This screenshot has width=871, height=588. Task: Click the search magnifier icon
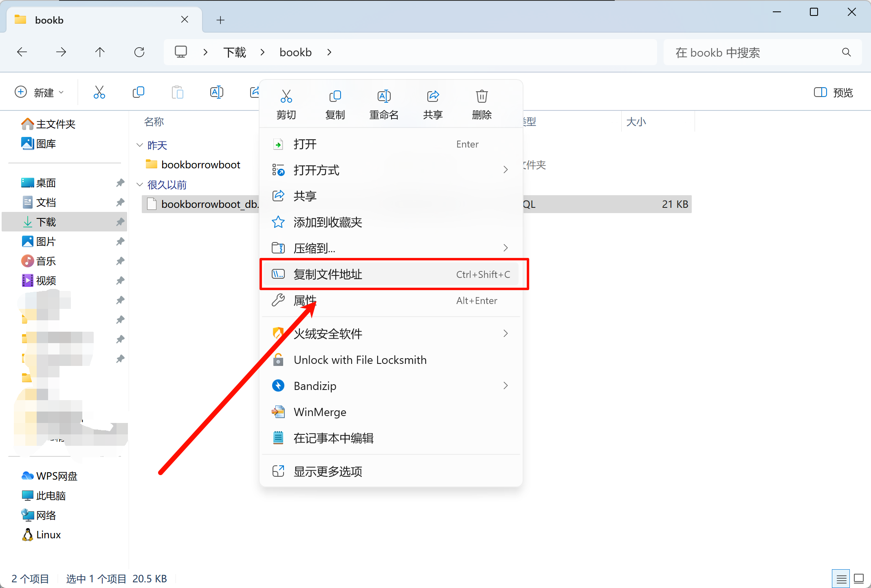(847, 52)
